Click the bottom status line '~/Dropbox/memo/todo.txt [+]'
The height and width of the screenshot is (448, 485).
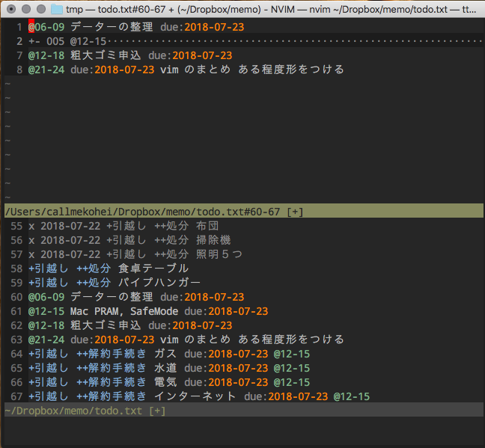(x=85, y=411)
